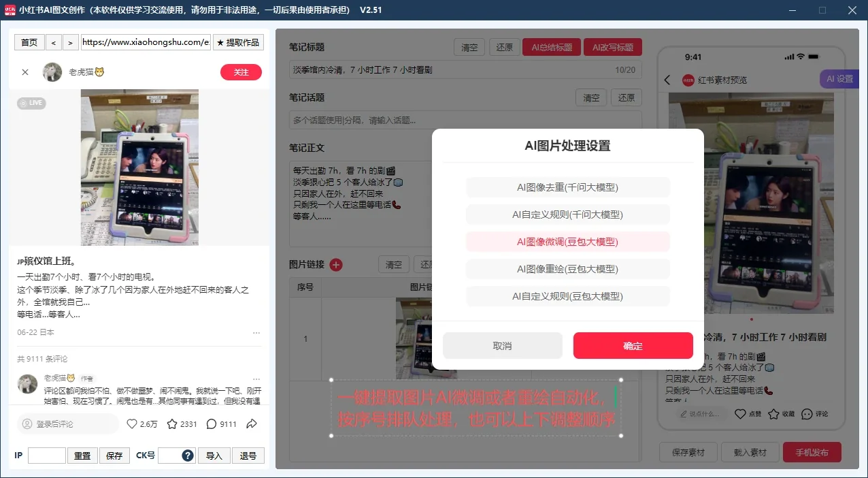Click image thumbnail in row 1 of table
The height and width of the screenshot is (478, 868).
click(x=427, y=338)
